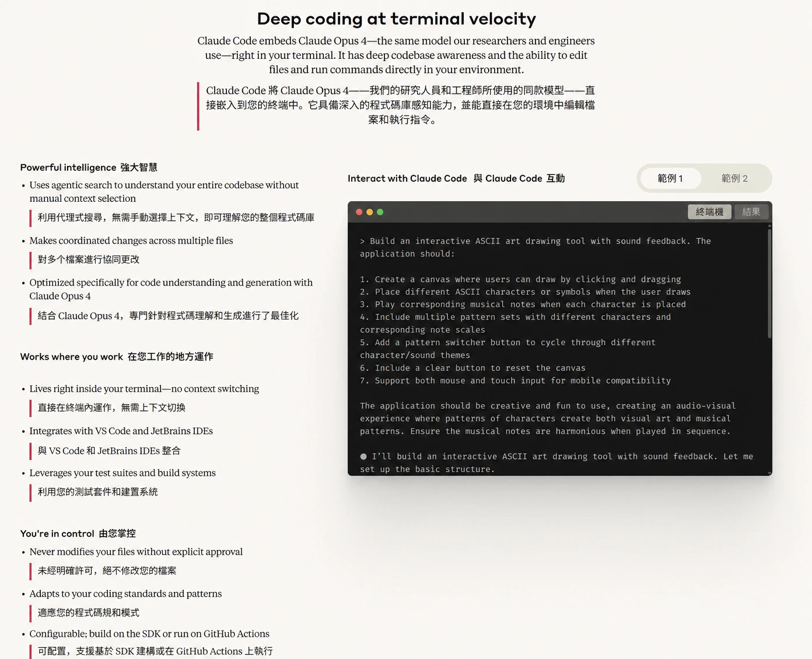Click '結合 Claude Opus 4' translation line
This screenshot has height=659, width=812.
168,316
